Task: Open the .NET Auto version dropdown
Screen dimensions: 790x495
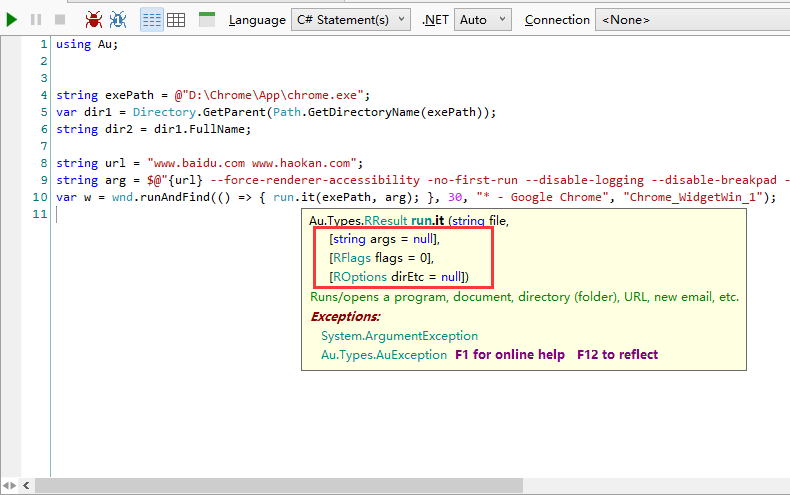Action: (x=482, y=19)
